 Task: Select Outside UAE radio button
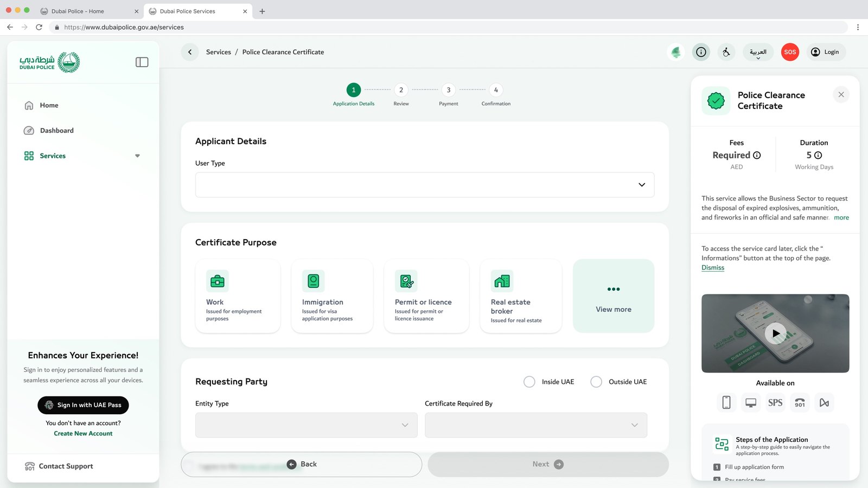tap(596, 382)
